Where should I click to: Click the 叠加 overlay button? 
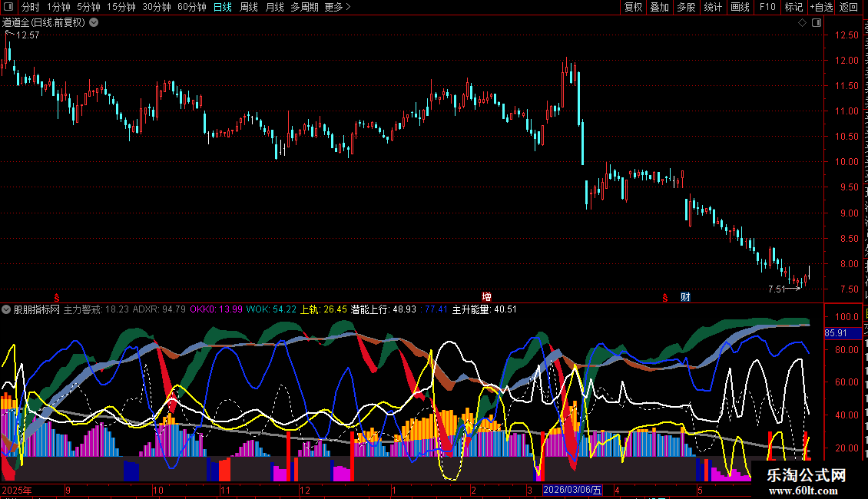coord(659,7)
